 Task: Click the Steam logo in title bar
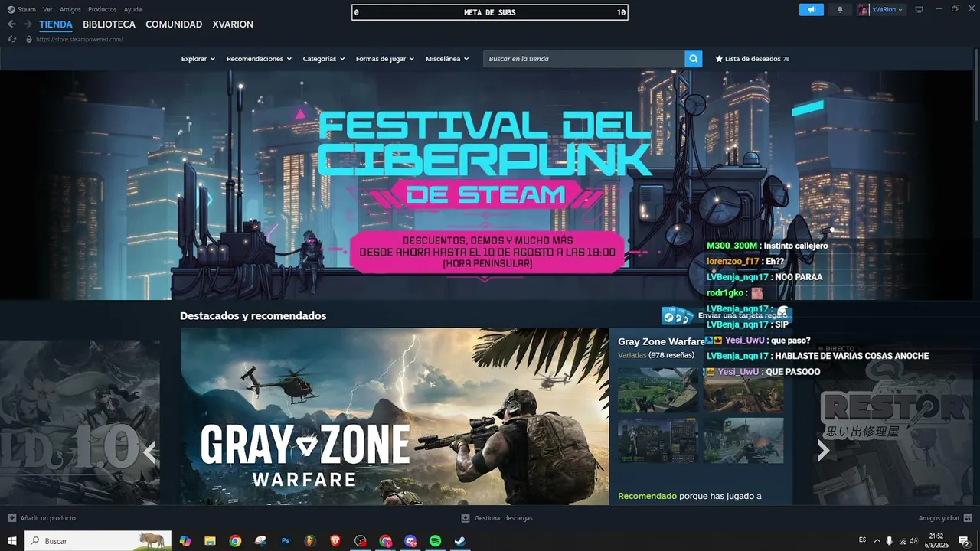11,9
